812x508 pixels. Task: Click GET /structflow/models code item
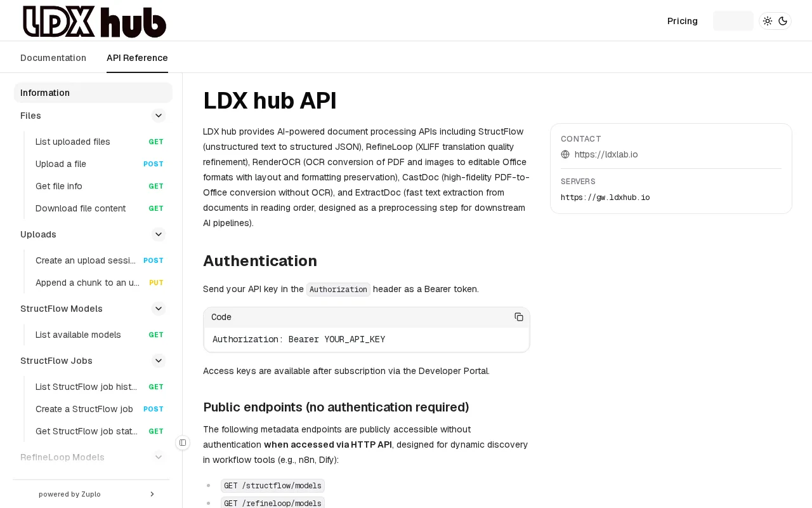[273, 486]
